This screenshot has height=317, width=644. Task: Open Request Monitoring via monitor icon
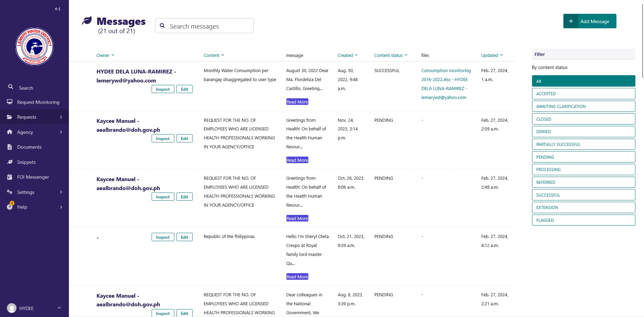[x=10, y=102]
